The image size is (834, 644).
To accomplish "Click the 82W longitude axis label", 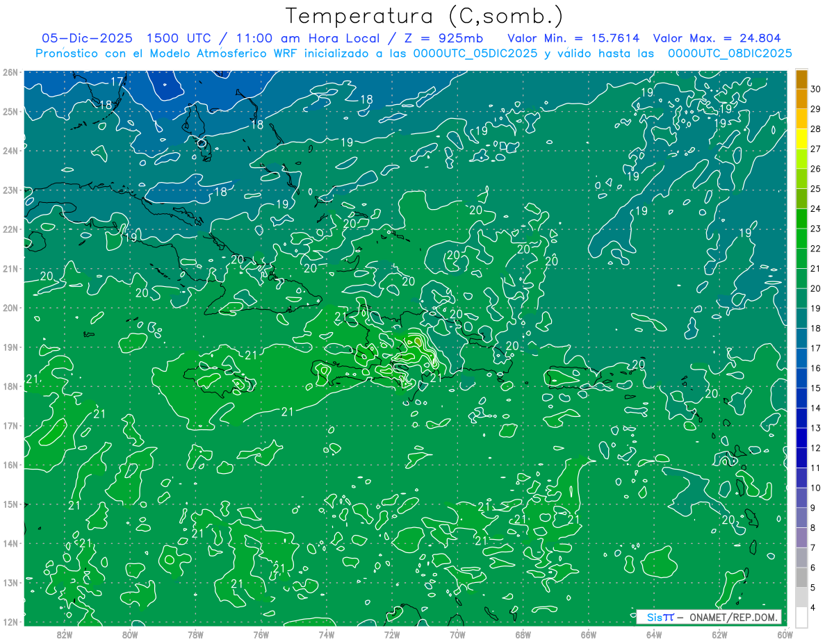I will click(x=65, y=635).
